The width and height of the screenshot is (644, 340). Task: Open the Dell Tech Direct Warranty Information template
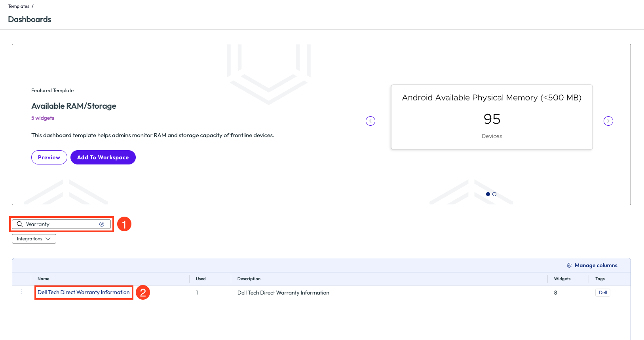click(x=84, y=293)
